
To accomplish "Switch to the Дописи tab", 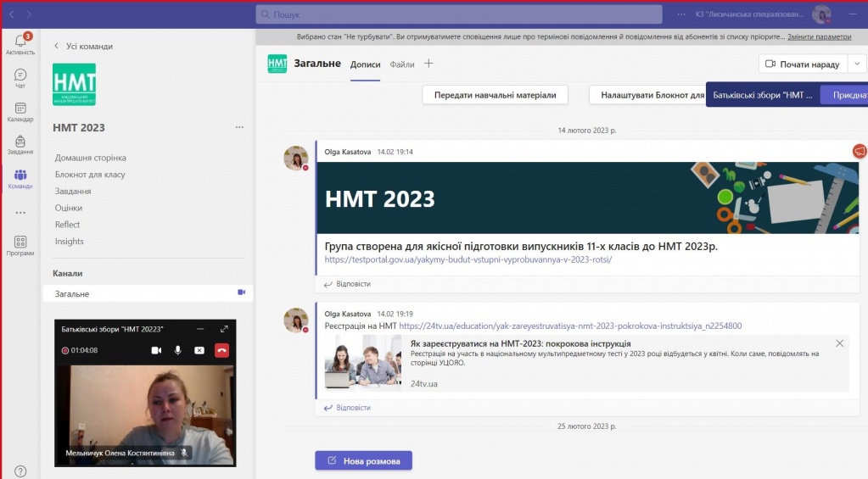I will (x=366, y=64).
